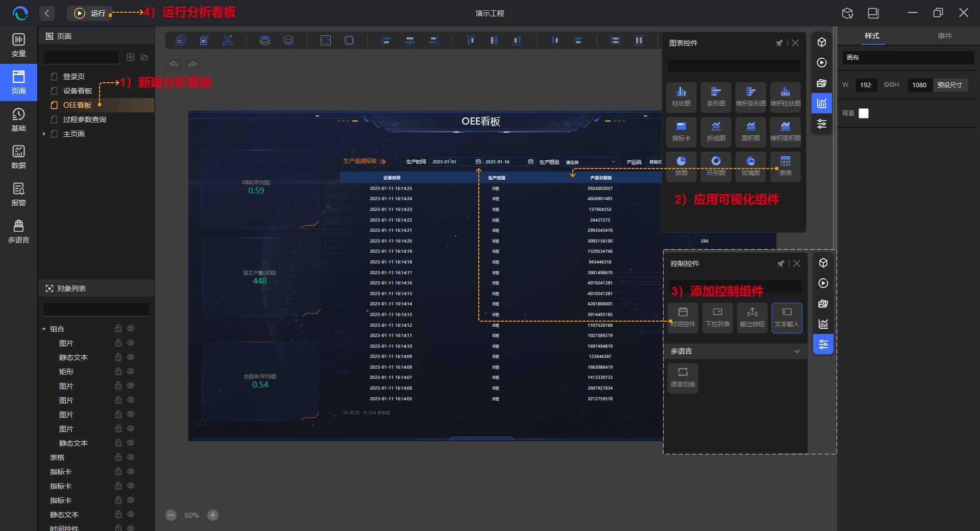980x531 pixels.
Task: Open the 多语言 sidebar section
Action: [18, 232]
